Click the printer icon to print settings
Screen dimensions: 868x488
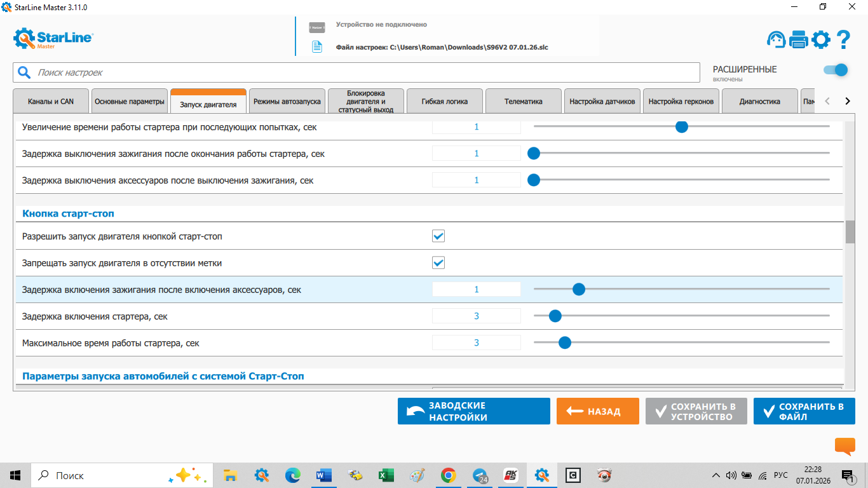coord(798,40)
